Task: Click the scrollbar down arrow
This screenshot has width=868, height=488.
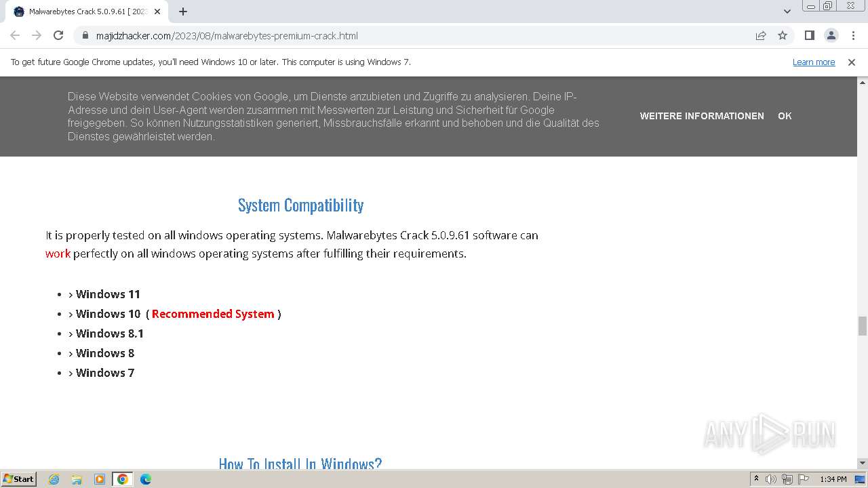Action: tap(863, 463)
